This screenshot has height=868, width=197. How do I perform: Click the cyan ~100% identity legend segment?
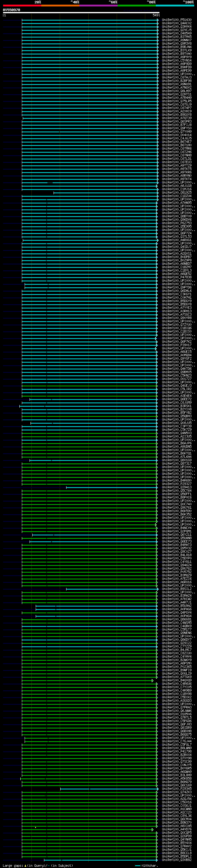click(x=175, y=6)
